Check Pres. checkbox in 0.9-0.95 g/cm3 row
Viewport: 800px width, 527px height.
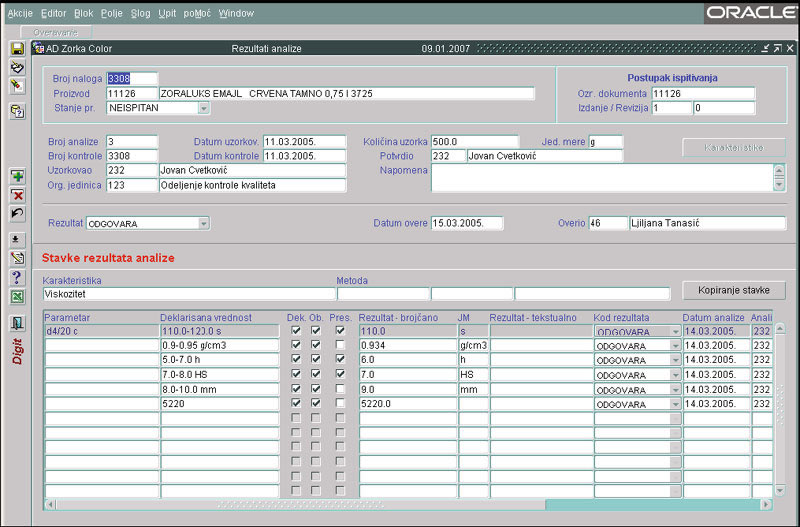[x=340, y=345]
